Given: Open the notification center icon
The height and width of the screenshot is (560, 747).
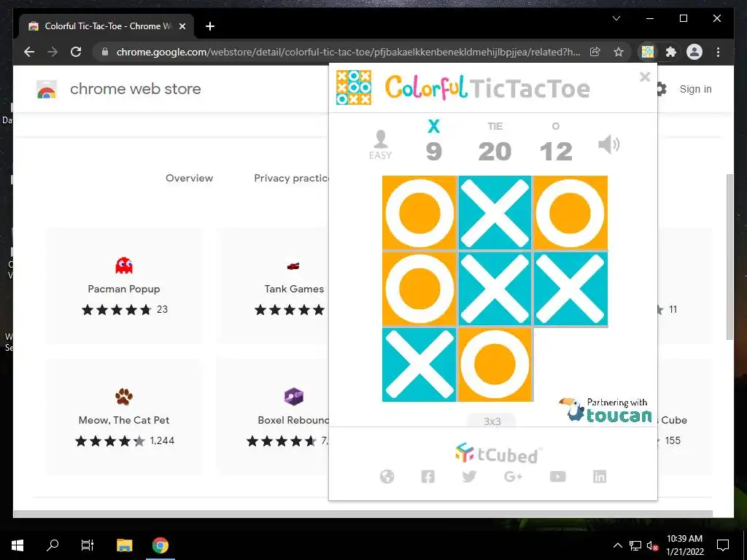Looking at the screenshot, I should click(723, 545).
